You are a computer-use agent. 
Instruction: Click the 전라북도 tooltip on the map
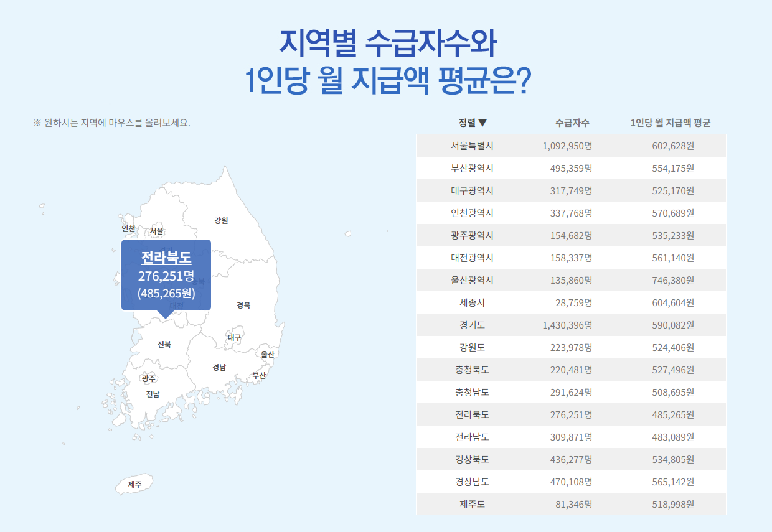pyautogui.click(x=166, y=274)
